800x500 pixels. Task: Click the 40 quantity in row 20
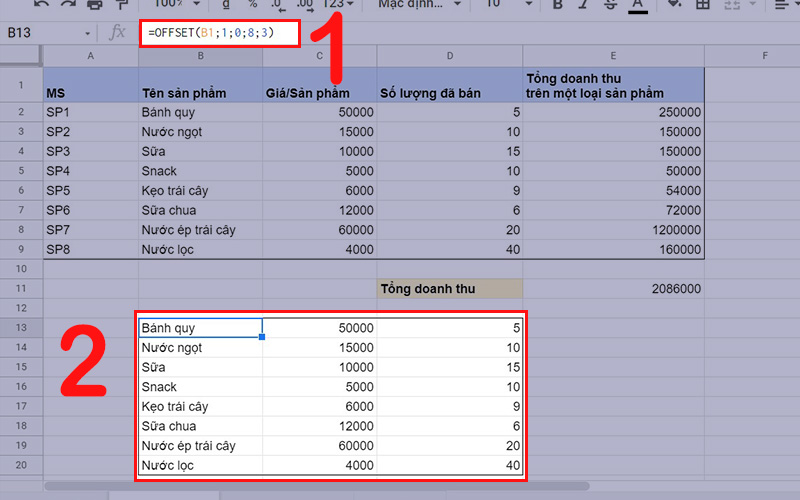point(449,465)
